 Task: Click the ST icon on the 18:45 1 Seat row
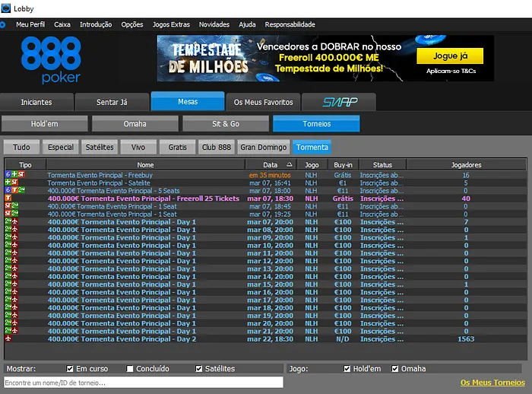tap(8, 205)
